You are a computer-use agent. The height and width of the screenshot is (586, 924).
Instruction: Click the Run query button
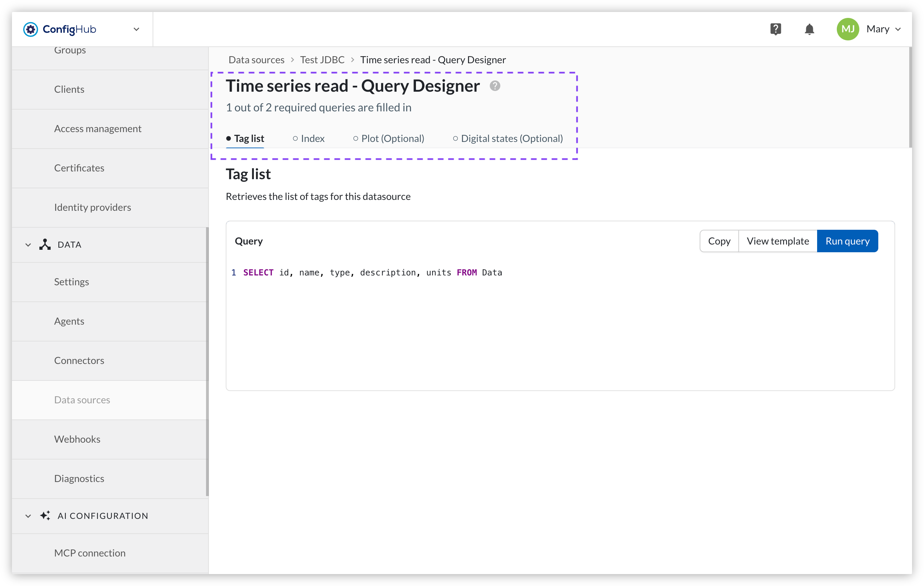847,241
